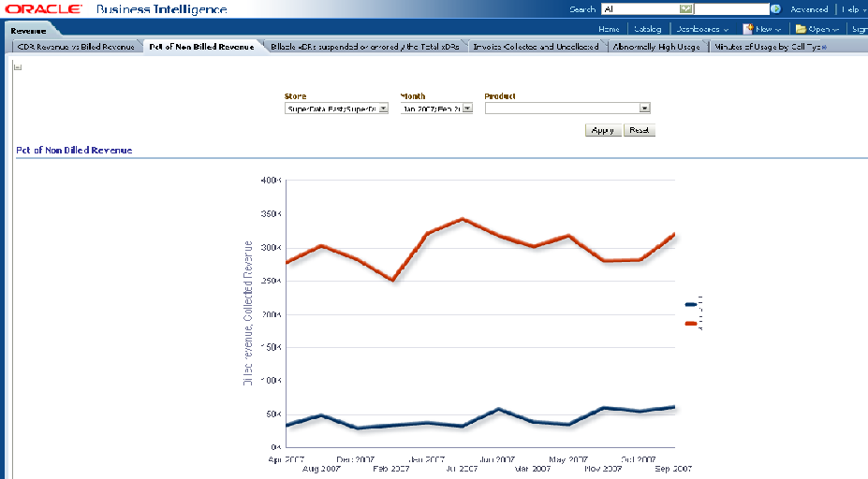Open the Store dropdown
Screen dimensions: 868x479
pyautogui.click(x=383, y=109)
